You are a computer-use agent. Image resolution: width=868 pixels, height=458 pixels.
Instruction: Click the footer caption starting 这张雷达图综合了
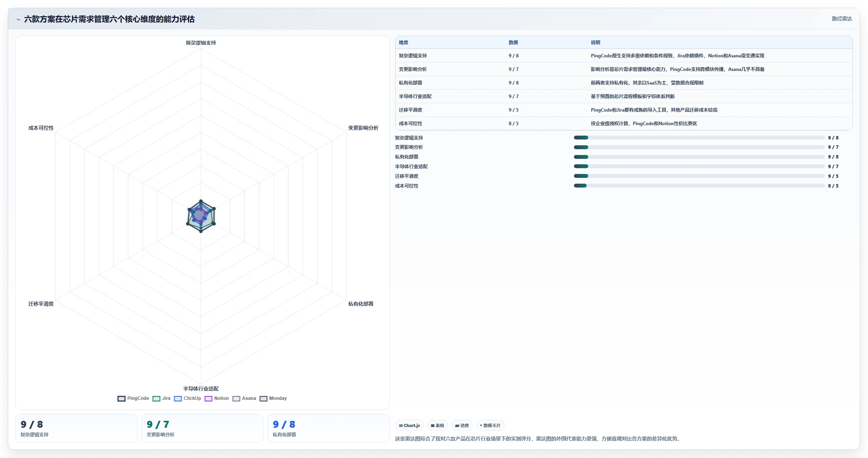click(x=538, y=439)
